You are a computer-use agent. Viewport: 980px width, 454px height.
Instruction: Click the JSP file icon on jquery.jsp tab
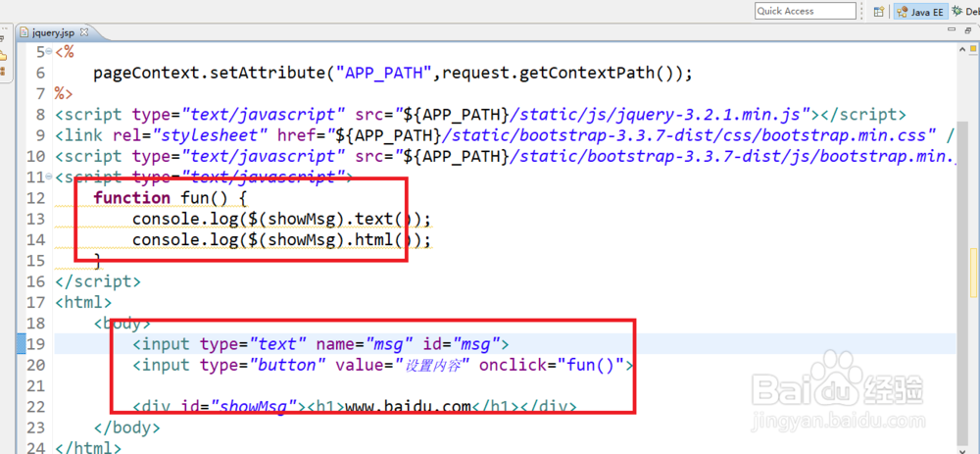coord(24,32)
